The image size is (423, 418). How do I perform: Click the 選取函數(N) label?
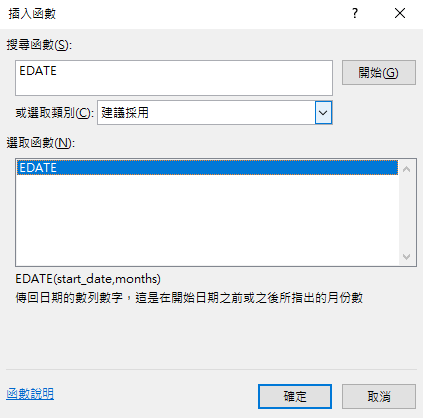41,143
